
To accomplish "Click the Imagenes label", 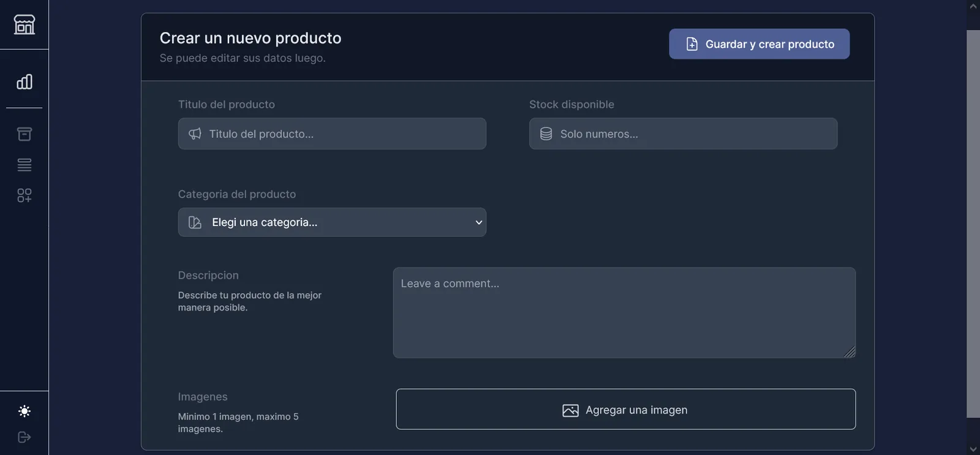I will coord(203,397).
